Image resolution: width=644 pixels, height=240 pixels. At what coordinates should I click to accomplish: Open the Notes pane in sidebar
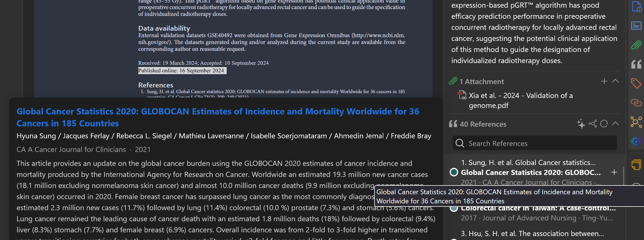pos(636,165)
